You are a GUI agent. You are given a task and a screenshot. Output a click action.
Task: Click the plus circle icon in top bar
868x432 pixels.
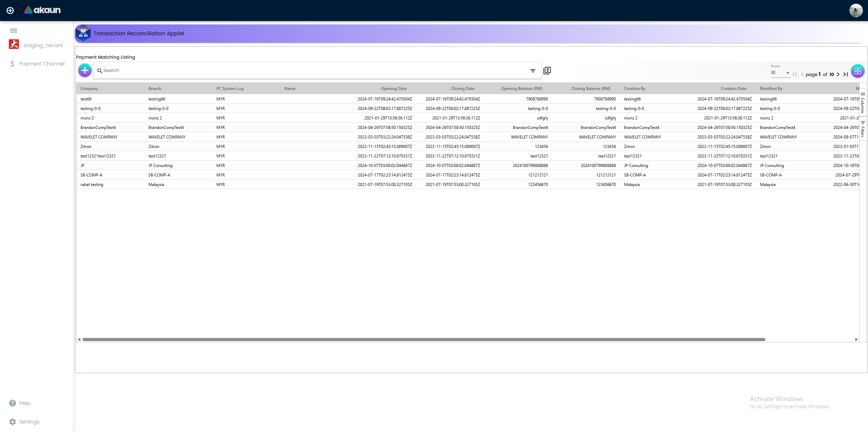point(10,11)
